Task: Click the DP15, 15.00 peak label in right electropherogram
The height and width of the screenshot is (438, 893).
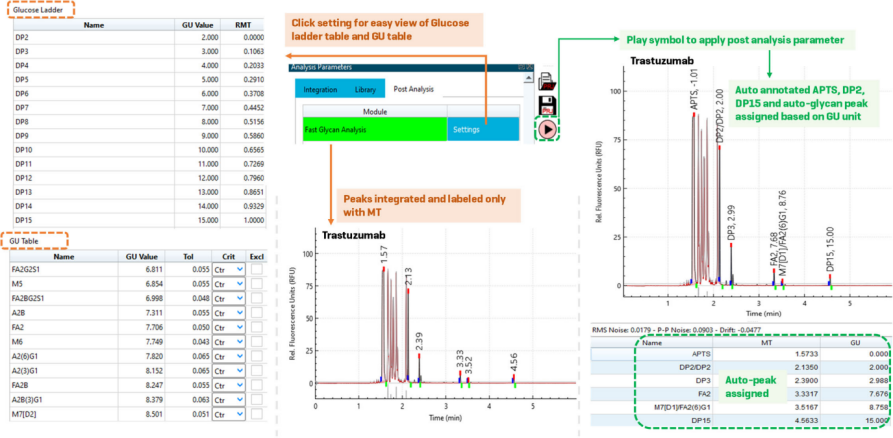Action: point(830,249)
